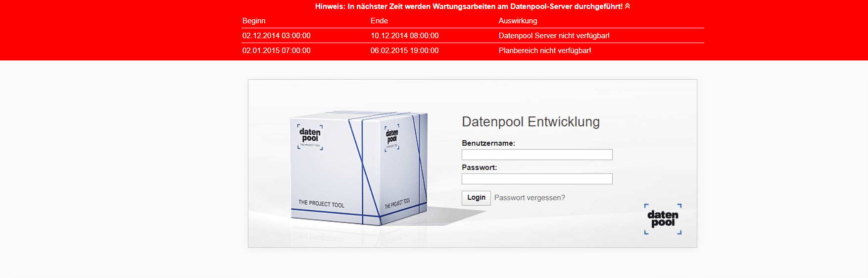Click the Login button
This screenshot has width=868, height=278.
tap(476, 198)
